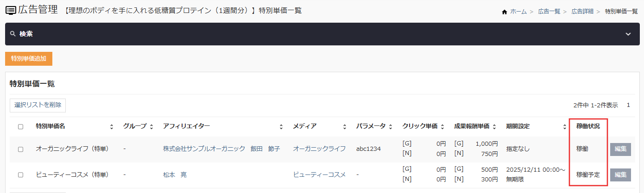The width and height of the screenshot is (644, 193).
Task: Click the home icon in breadcrumb
Action: point(505,12)
